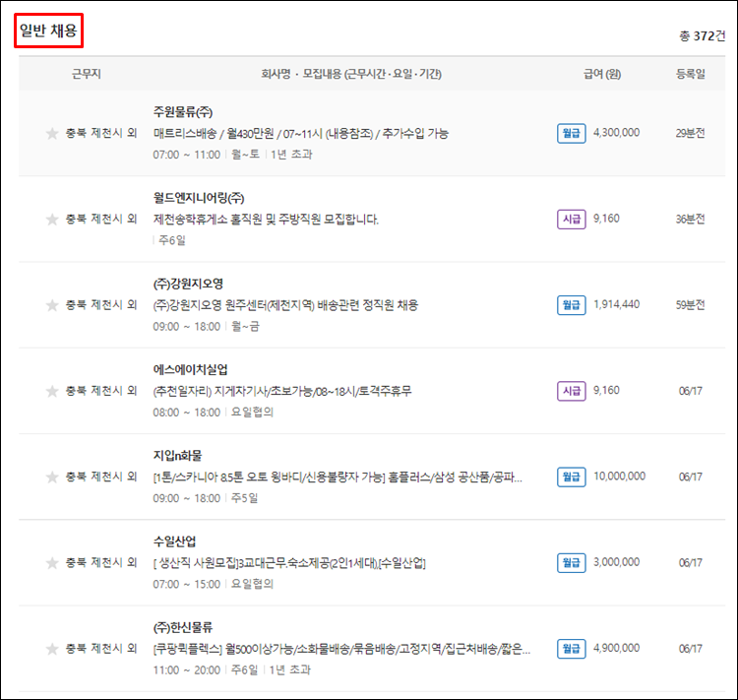Click 시급 badge in 에스에이치실업 row

pyautogui.click(x=572, y=391)
